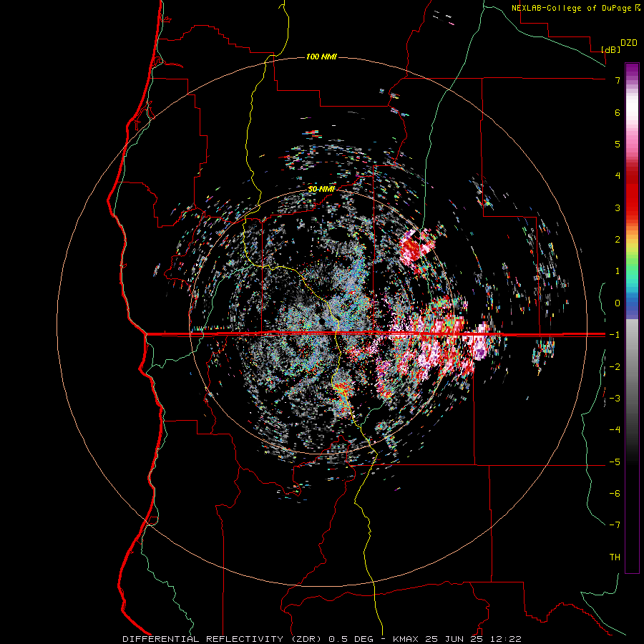
Task: Click the 25 JUN 25 12:22 timestamp
Action: pos(472,639)
